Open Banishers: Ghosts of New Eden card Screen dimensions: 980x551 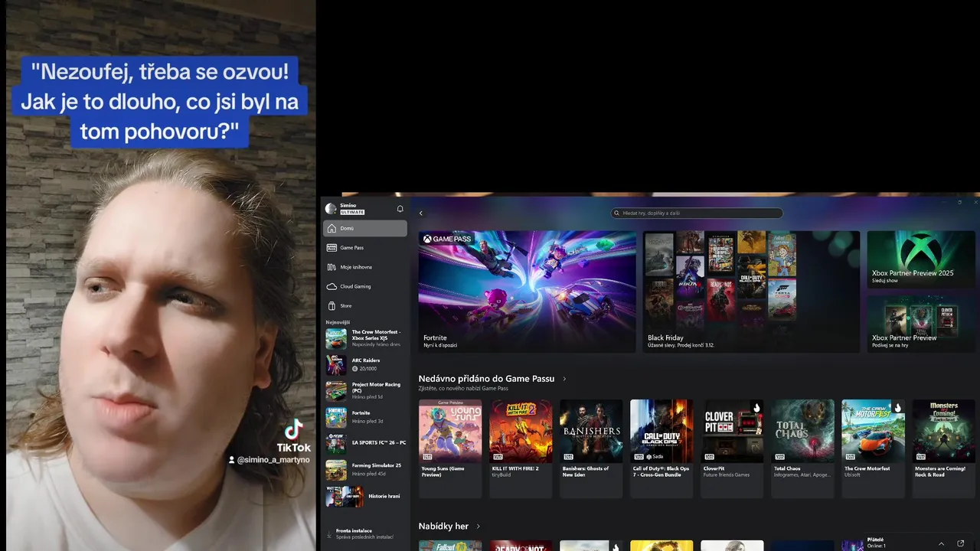591,448
